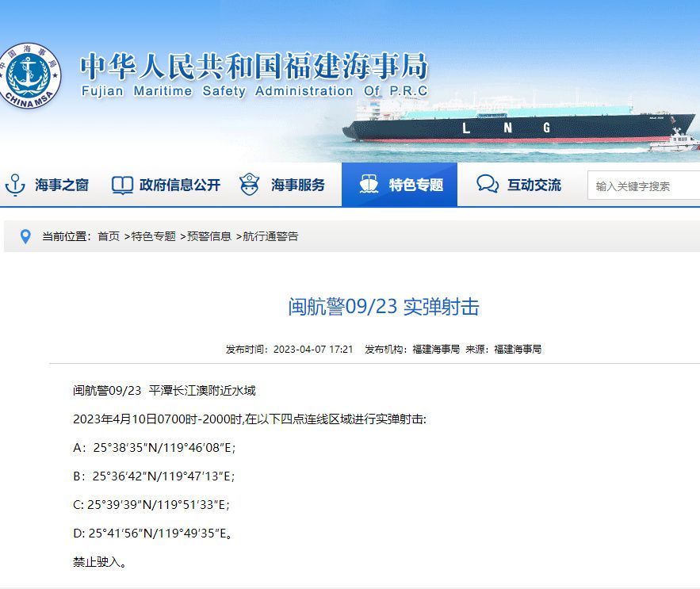
Task: Click the China MSA round logo
Action: tap(29, 76)
